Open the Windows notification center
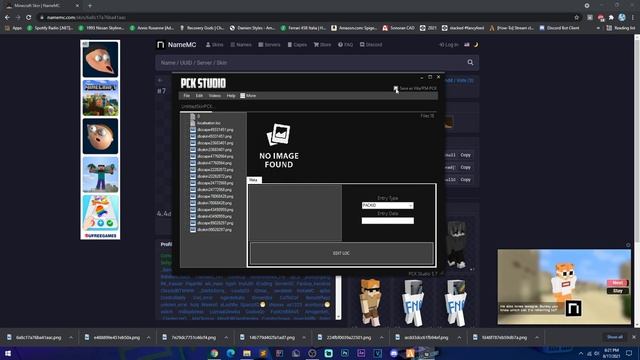The image size is (640, 360). coord(629,353)
